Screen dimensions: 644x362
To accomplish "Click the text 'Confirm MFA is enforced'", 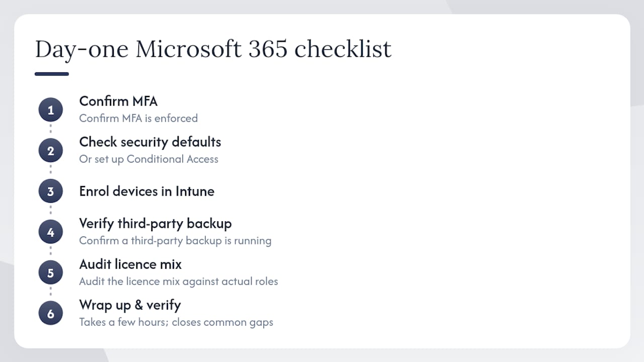I will point(138,118).
